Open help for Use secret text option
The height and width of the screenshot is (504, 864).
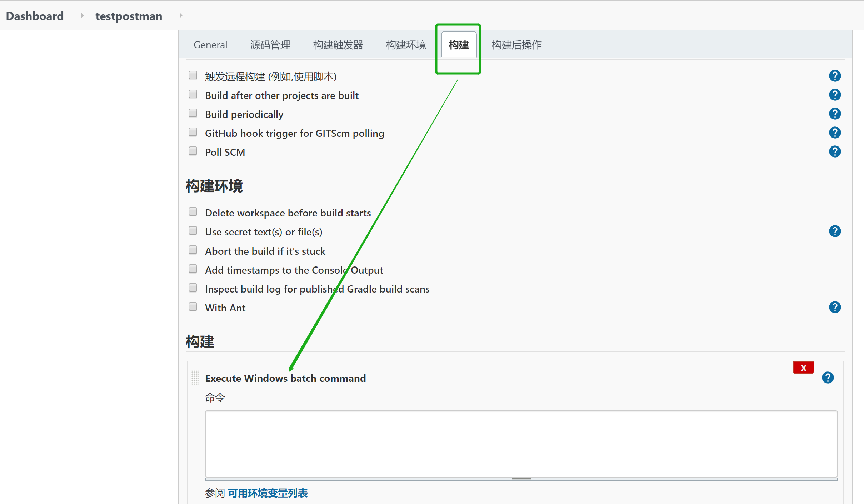tap(835, 231)
